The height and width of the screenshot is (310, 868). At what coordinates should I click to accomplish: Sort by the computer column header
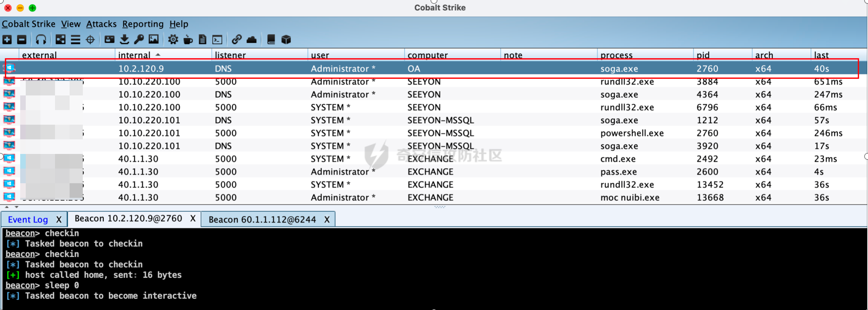tap(452, 55)
